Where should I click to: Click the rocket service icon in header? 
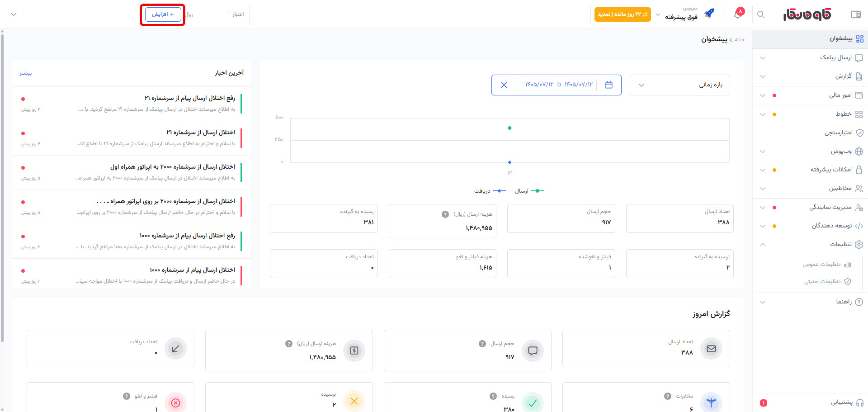click(x=709, y=14)
